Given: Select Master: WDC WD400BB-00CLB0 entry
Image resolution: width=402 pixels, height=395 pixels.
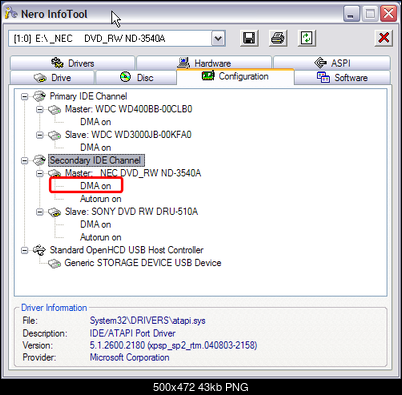Looking at the screenshot, I should (x=128, y=109).
